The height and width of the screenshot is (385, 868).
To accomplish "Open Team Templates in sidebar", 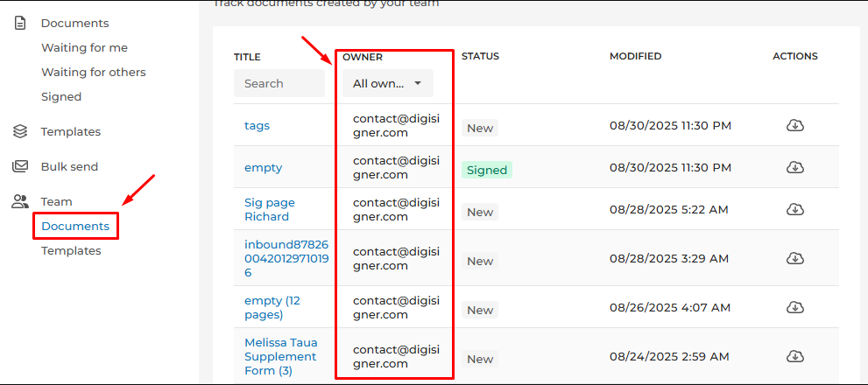I will pos(71,250).
